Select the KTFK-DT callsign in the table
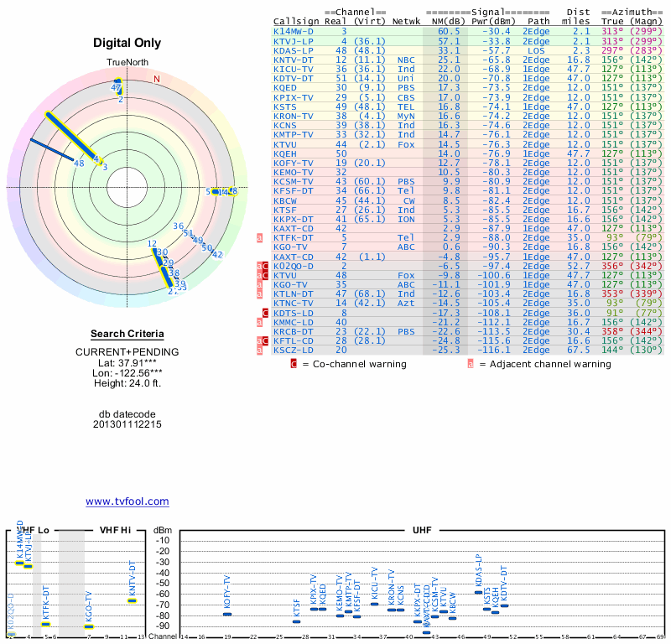Viewport: 671px width, 644px height. pos(294,238)
